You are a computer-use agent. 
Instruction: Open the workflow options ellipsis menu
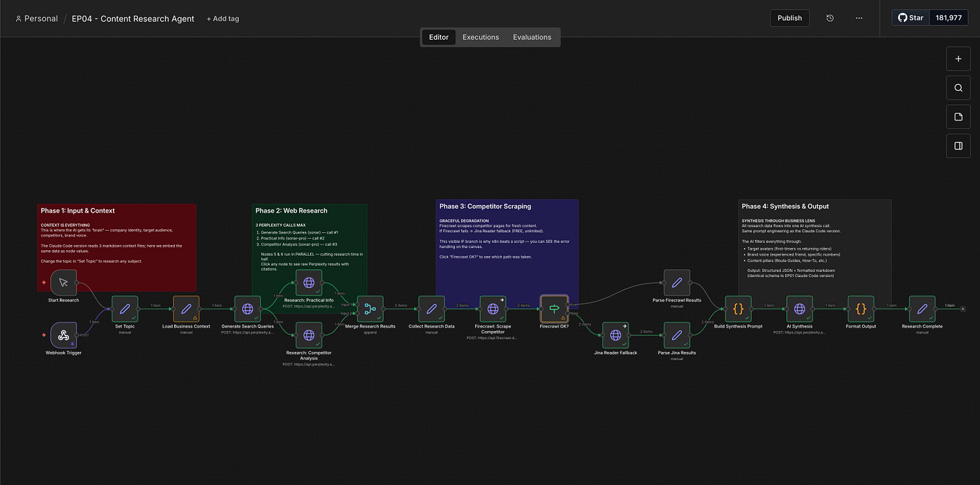pos(859,18)
